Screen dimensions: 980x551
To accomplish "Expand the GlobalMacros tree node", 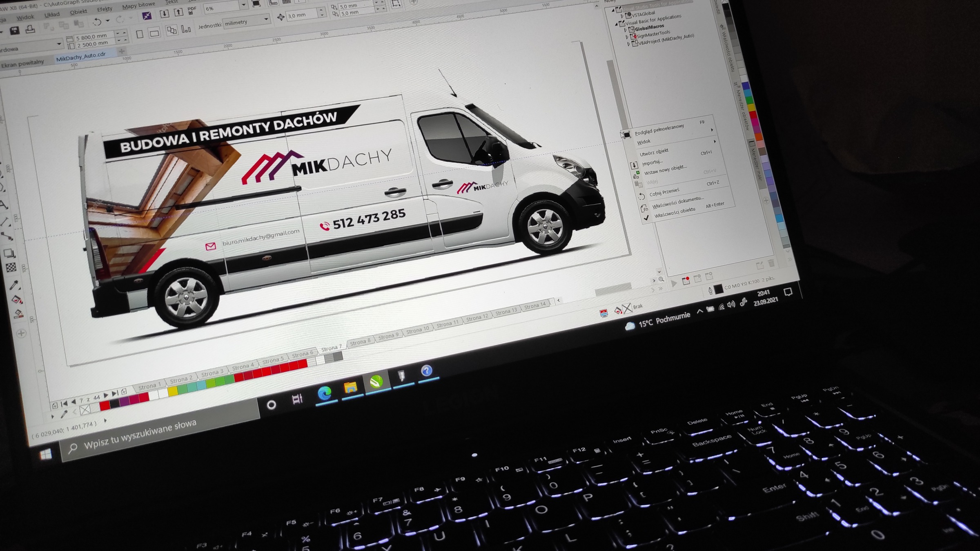I will coord(625,30).
